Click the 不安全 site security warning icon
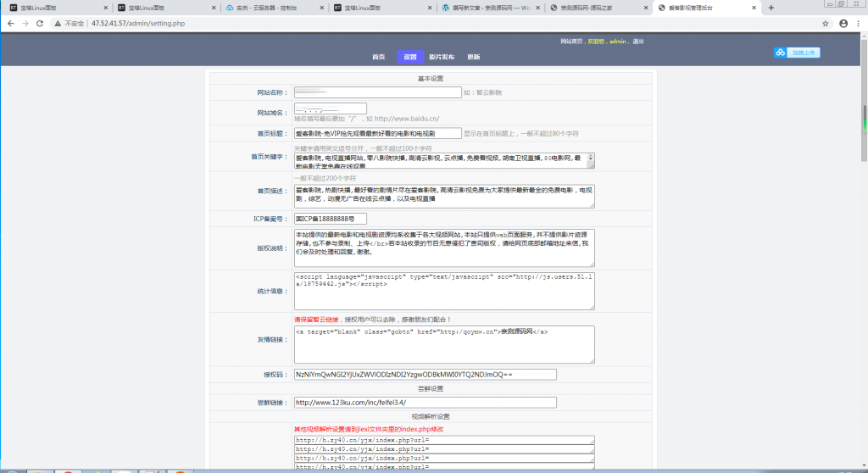The image size is (868, 473). 58,24
